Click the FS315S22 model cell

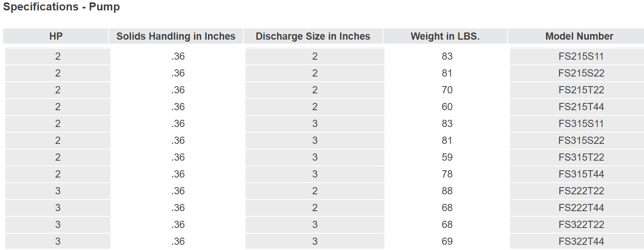(x=581, y=141)
